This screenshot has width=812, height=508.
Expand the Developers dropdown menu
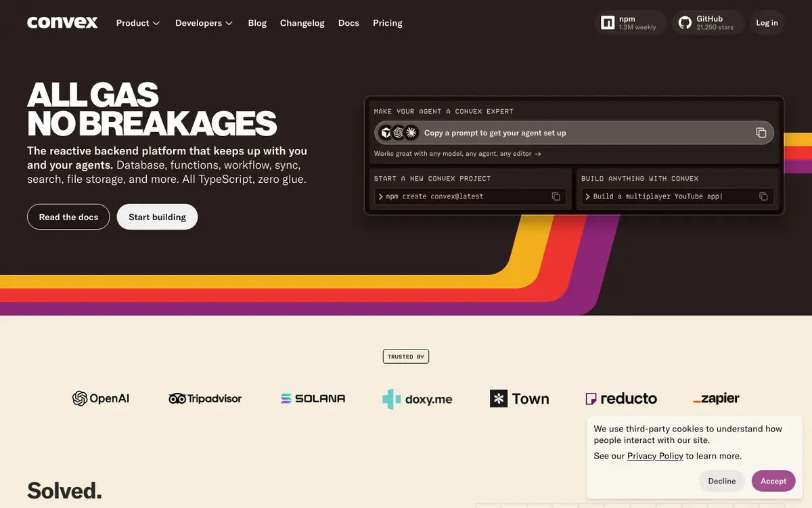point(204,23)
